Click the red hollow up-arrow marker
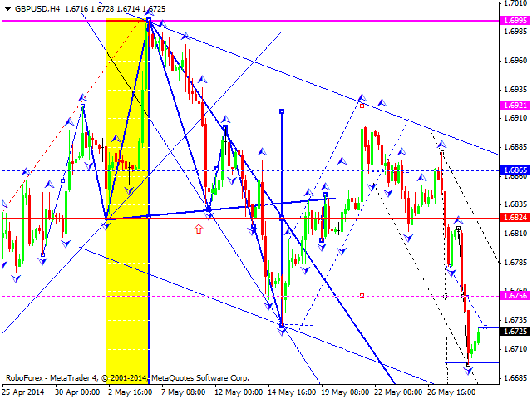The image size is (532, 399). pyautogui.click(x=199, y=229)
